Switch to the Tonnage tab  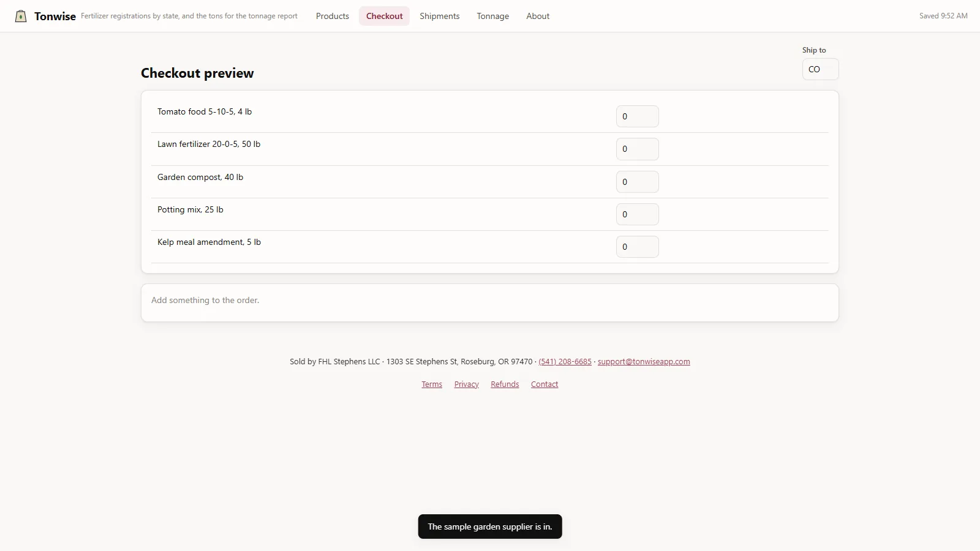click(x=493, y=16)
